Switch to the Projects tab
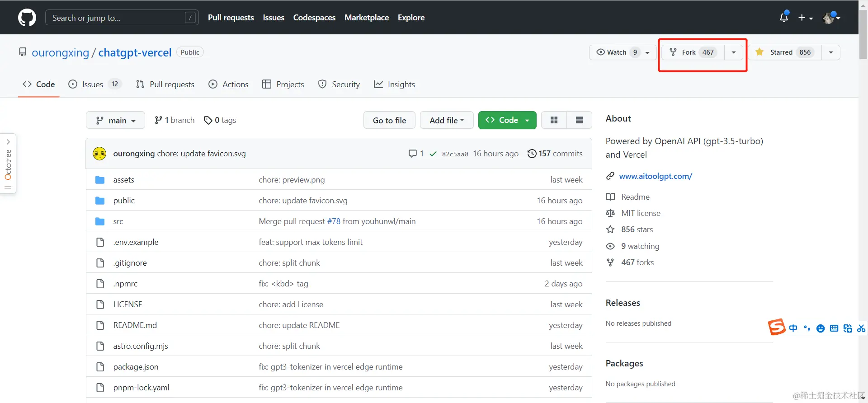Screen dimensions: 868x403 tap(283, 84)
